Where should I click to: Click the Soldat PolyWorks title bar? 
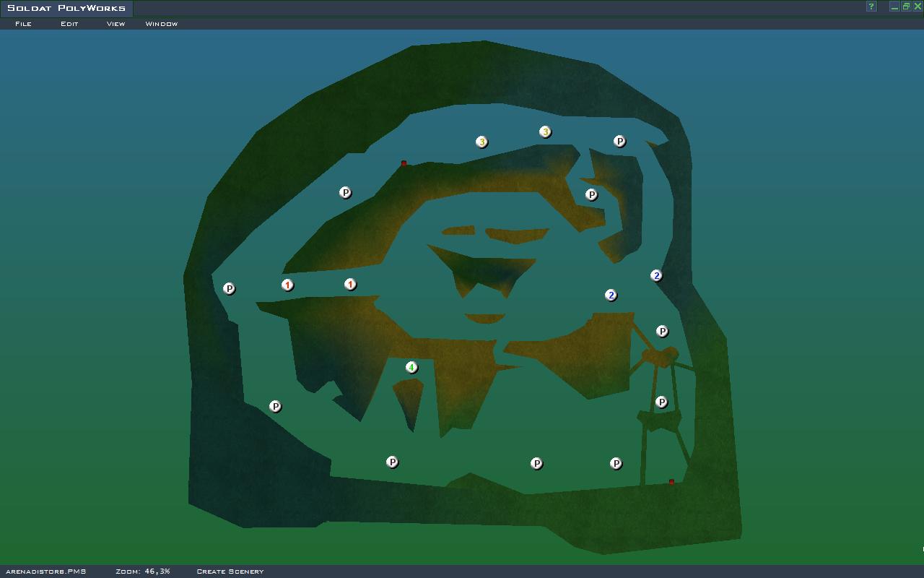click(66, 8)
